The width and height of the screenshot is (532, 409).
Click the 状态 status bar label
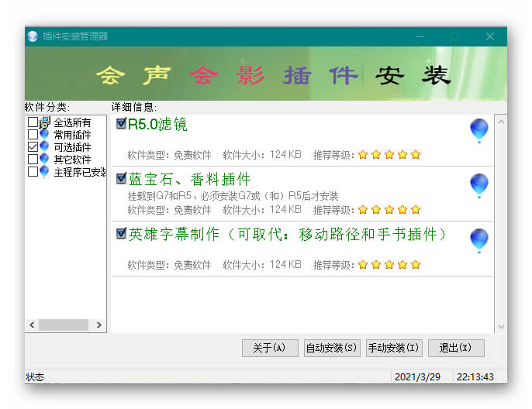coord(35,377)
